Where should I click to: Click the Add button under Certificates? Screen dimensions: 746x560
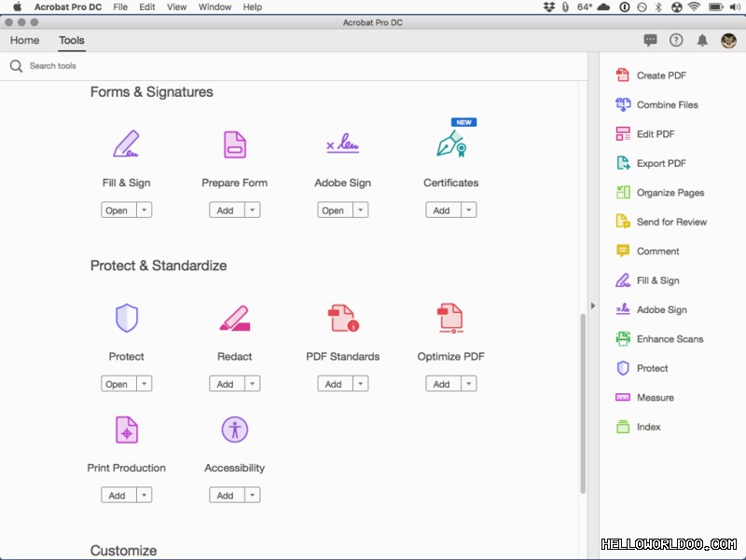tap(444, 210)
